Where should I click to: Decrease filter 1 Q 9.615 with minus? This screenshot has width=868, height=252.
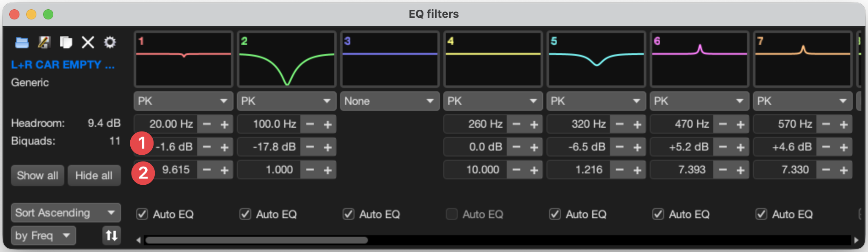[x=207, y=170]
